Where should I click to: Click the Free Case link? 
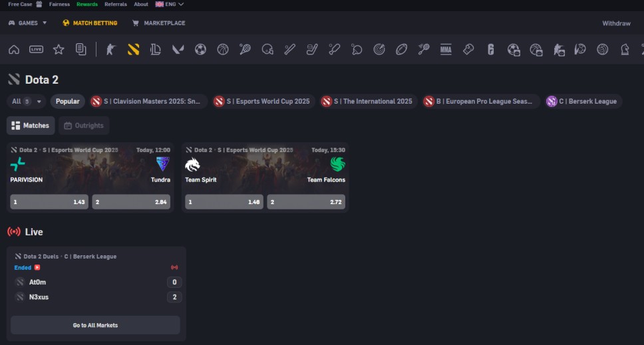point(20,4)
